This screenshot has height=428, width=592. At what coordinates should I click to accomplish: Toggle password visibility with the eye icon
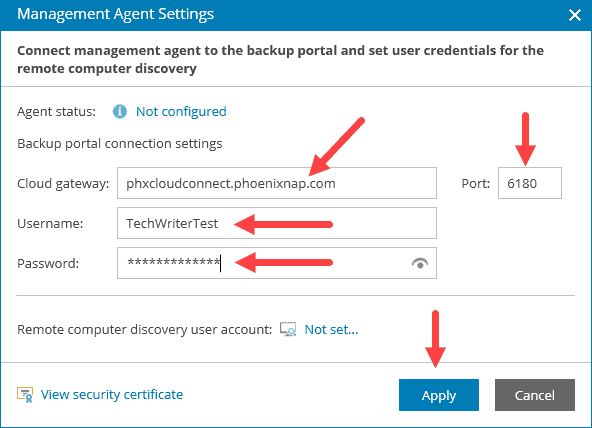420,263
